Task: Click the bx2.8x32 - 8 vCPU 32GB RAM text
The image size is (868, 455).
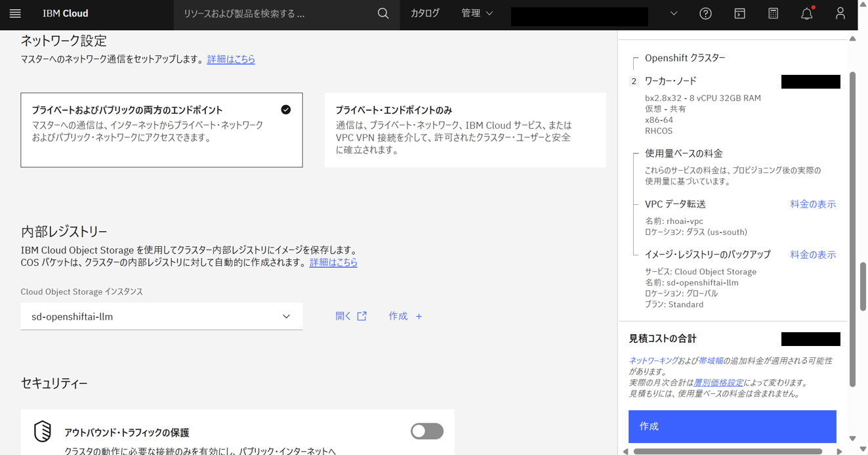Action: (x=703, y=98)
